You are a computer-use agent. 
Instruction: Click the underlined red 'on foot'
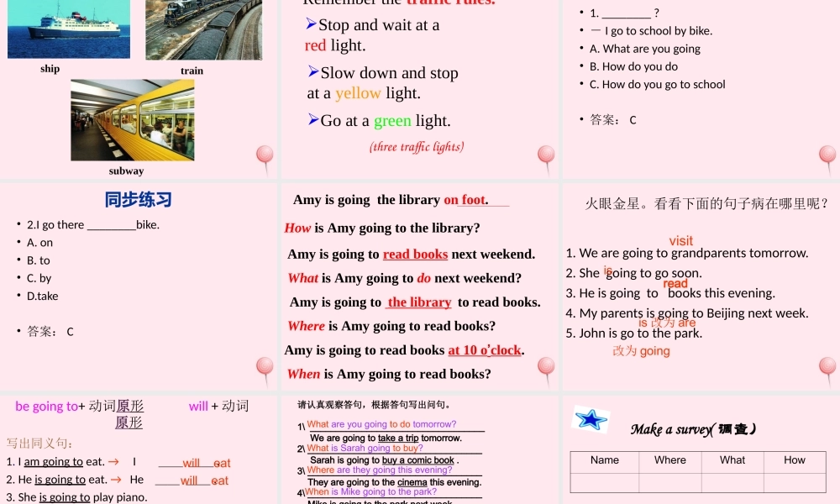[x=465, y=200]
